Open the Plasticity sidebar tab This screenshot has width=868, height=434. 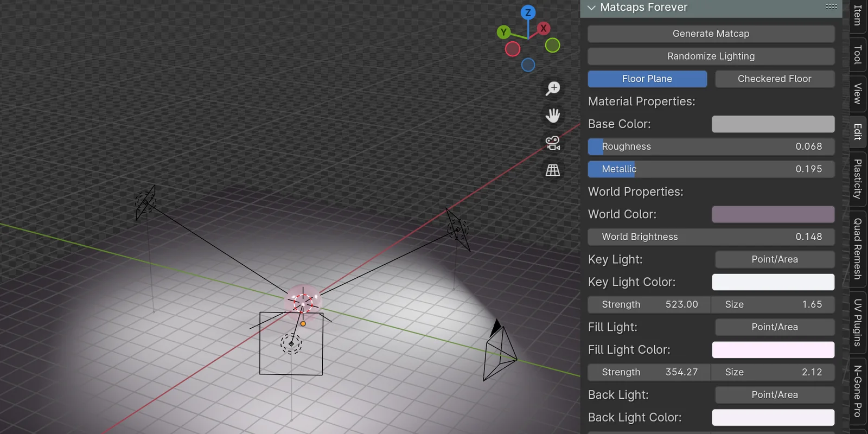(858, 179)
